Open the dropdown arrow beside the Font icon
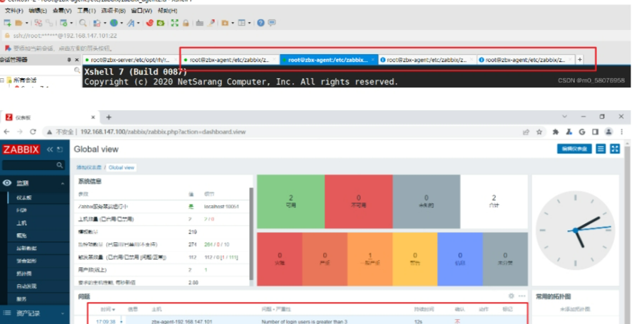Image resolution: width=644 pixels, height=324 pixels. click(138, 23)
